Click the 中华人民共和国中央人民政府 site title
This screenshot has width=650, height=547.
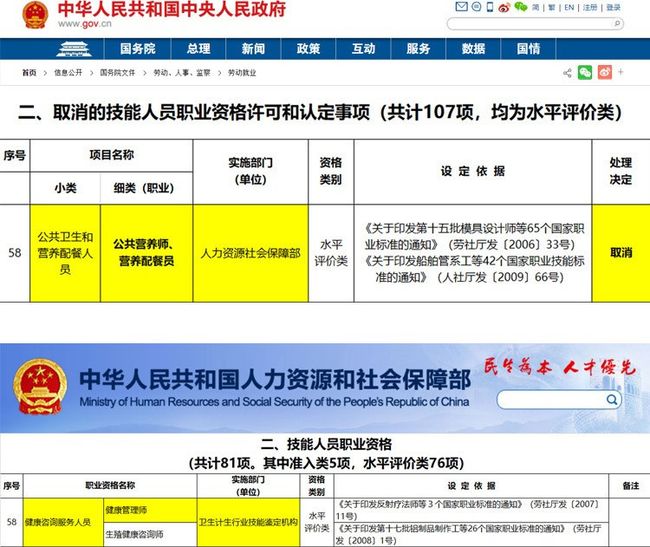click(x=172, y=9)
